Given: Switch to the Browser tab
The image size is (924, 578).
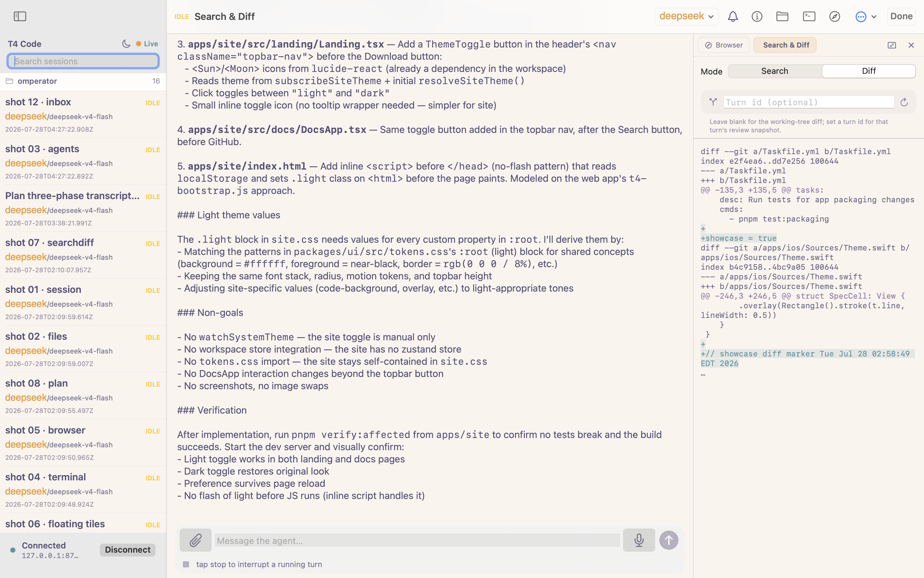Looking at the screenshot, I should tap(723, 45).
